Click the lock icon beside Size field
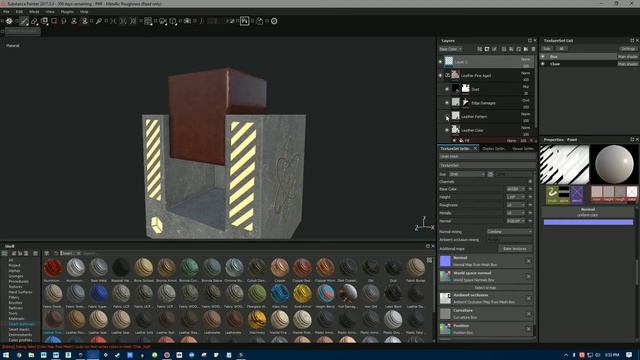 490,174
